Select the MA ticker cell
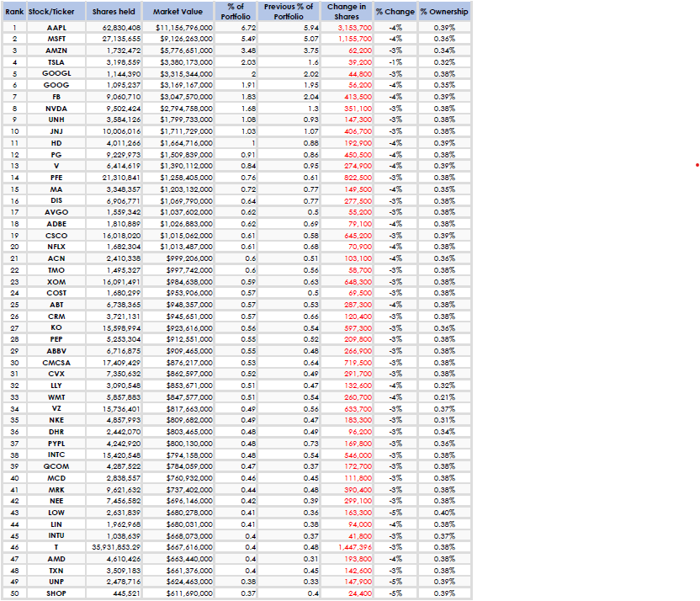The height and width of the screenshot is (601, 700). pyautogui.click(x=56, y=189)
